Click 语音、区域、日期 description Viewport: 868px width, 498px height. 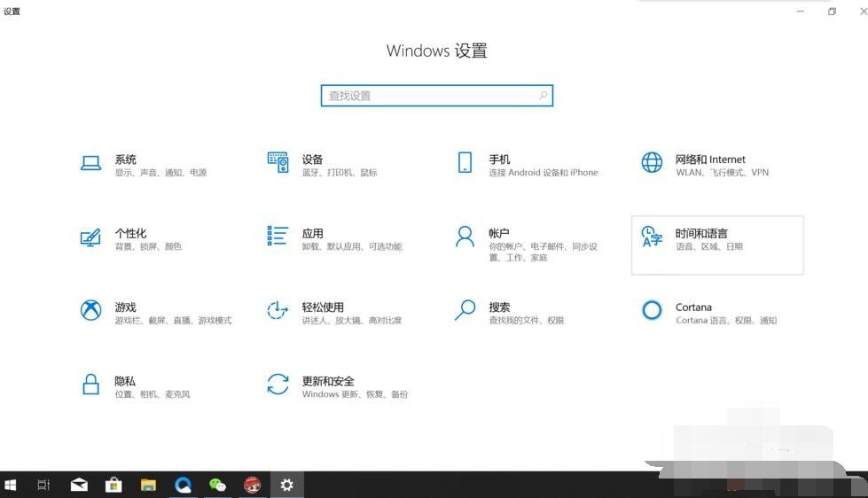pos(709,246)
